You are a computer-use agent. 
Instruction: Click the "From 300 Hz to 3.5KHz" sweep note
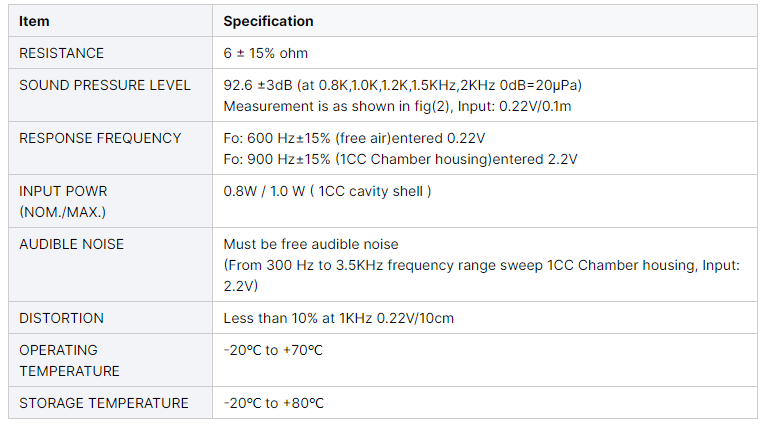pyautogui.click(x=480, y=265)
